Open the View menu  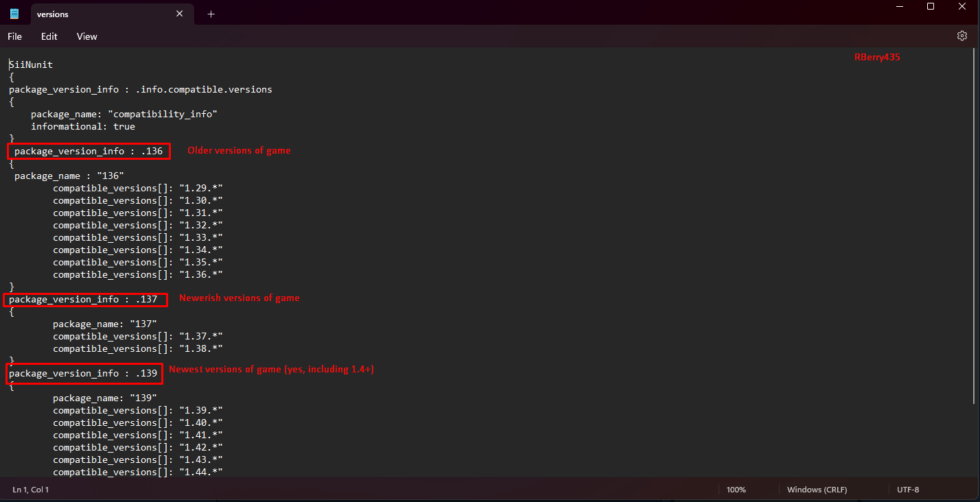click(x=87, y=36)
